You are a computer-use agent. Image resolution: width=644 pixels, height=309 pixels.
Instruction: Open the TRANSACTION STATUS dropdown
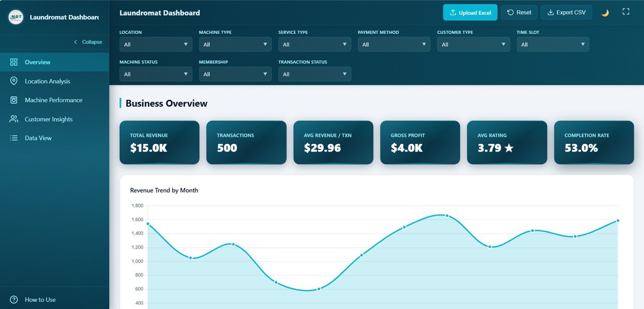(x=314, y=74)
